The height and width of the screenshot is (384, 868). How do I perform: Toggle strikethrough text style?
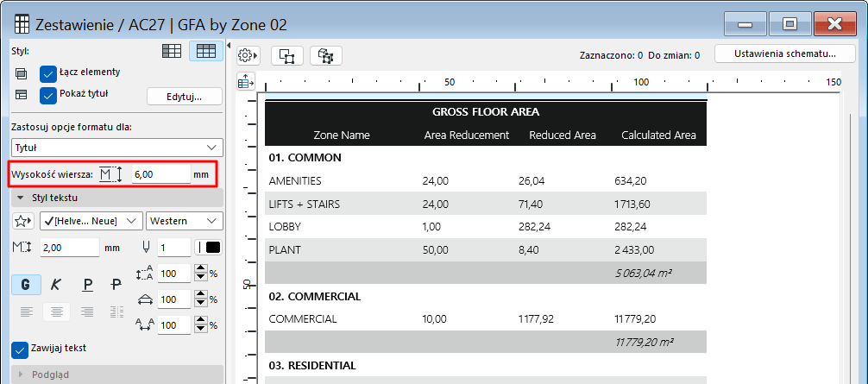[116, 285]
